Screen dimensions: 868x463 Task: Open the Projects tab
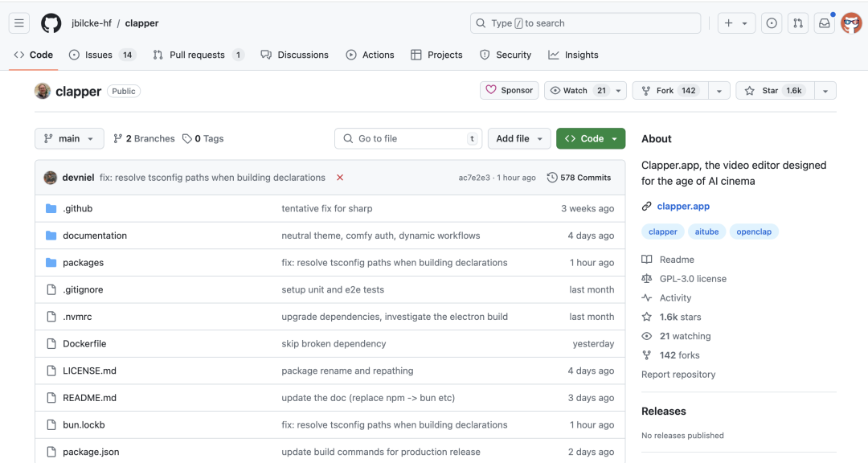pyautogui.click(x=436, y=55)
